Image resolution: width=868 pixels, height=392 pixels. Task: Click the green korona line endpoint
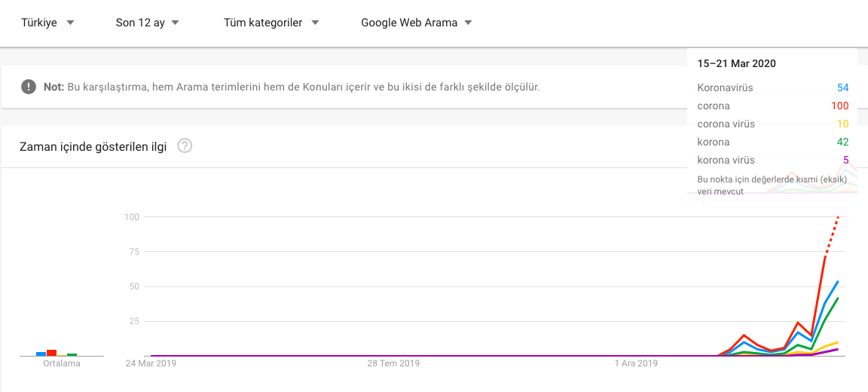coord(839,298)
